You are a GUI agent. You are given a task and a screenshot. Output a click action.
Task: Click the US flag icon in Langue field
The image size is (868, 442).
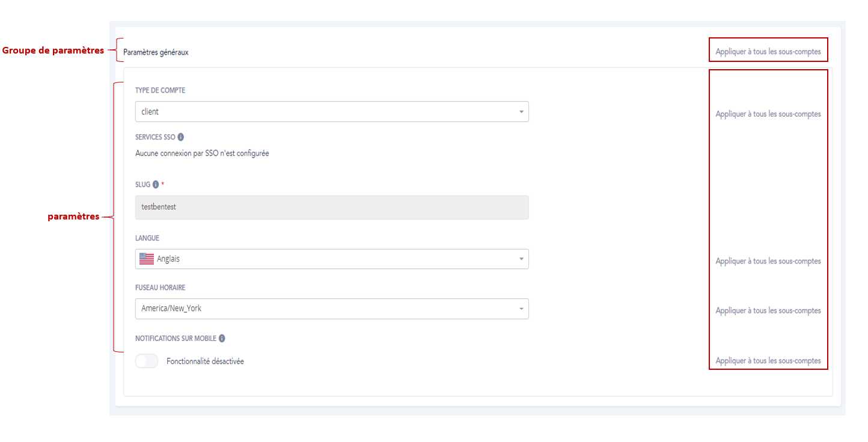point(147,259)
